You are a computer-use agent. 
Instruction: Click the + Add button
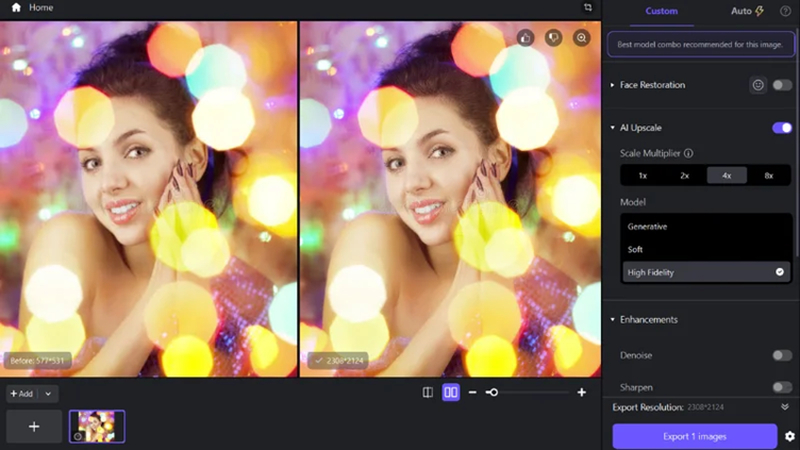pos(22,394)
